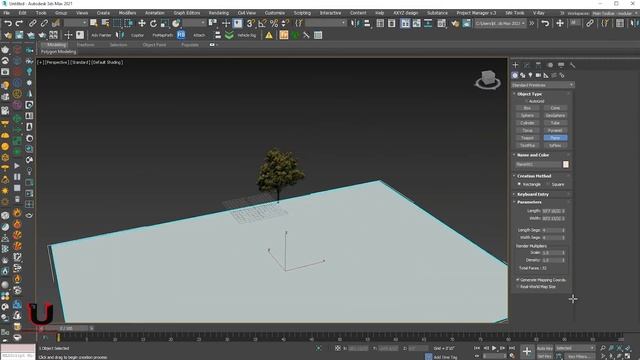Switch to the Object Paint ribbon tab

point(154,45)
